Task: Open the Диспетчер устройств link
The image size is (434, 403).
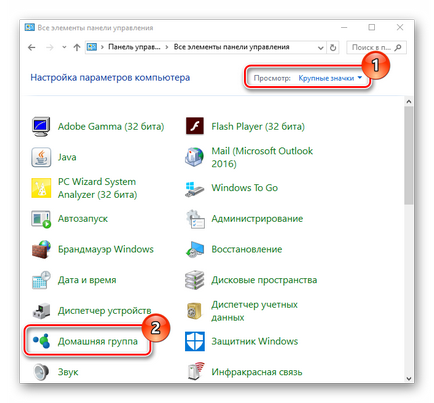Action: click(x=104, y=311)
